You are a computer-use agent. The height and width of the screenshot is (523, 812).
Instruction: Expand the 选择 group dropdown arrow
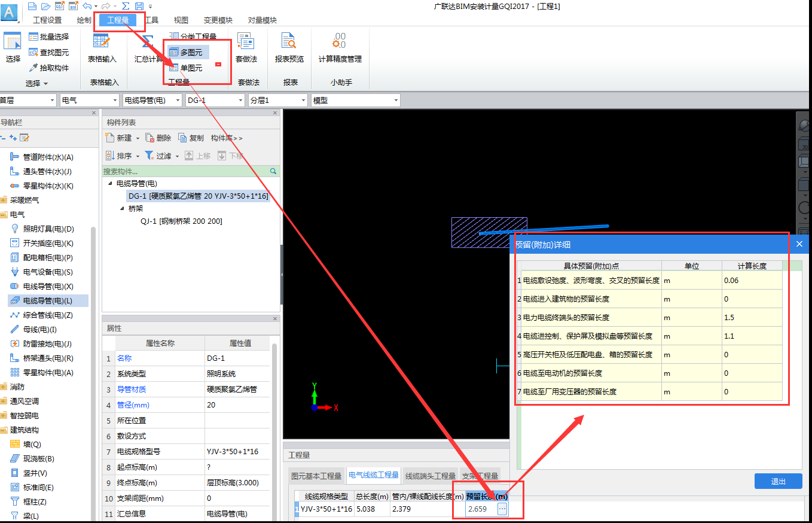point(45,83)
